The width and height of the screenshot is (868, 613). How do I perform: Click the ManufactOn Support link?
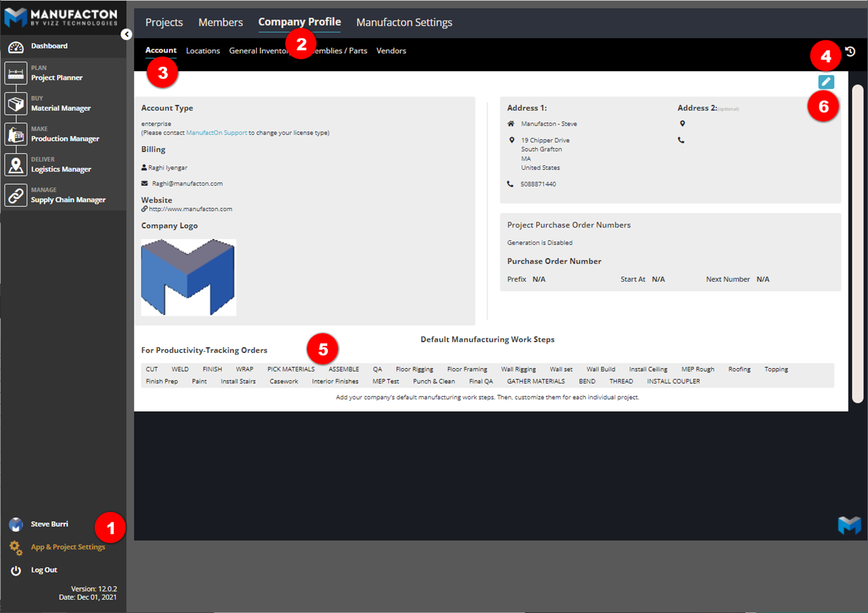click(x=216, y=133)
